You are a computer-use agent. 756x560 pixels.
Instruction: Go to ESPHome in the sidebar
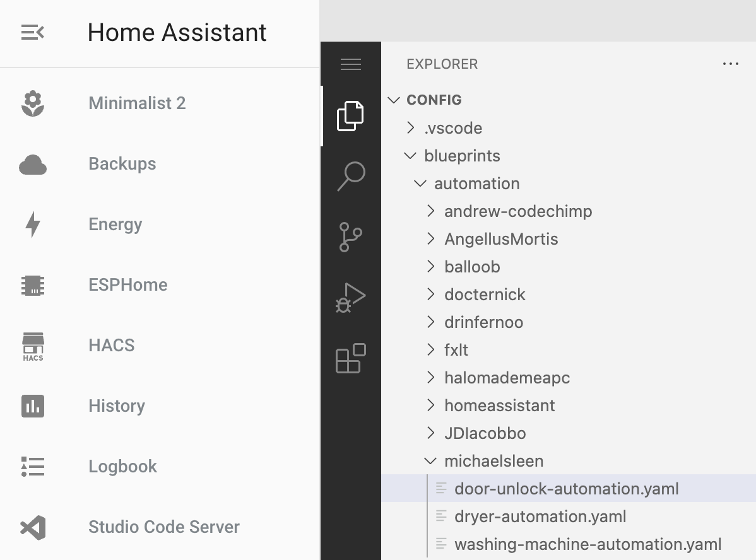pyautogui.click(x=127, y=285)
